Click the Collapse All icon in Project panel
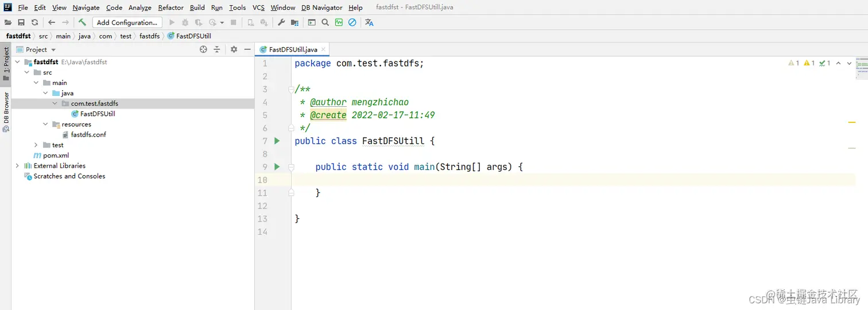Image resolution: width=868 pixels, height=310 pixels. (x=217, y=49)
